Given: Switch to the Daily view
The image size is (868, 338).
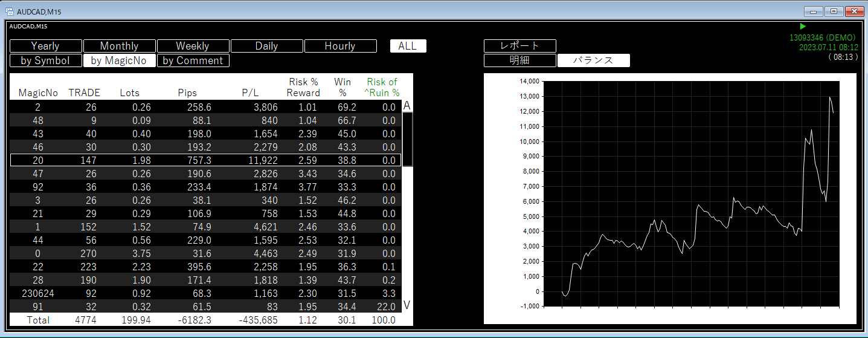Looking at the screenshot, I should 267,46.
